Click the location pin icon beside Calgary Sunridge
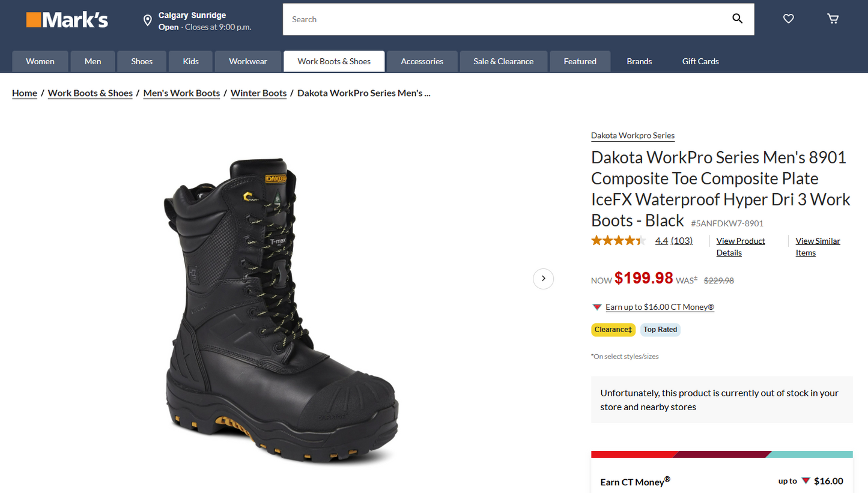 point(148,19)
